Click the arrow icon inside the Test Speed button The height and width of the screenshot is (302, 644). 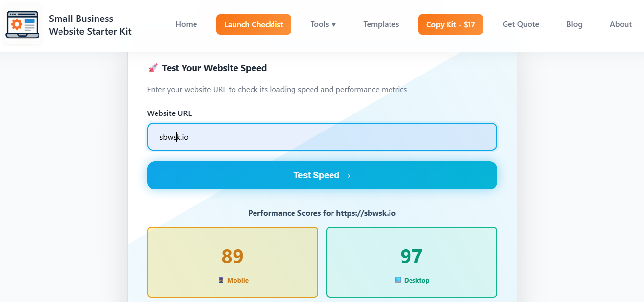[347, 175]
